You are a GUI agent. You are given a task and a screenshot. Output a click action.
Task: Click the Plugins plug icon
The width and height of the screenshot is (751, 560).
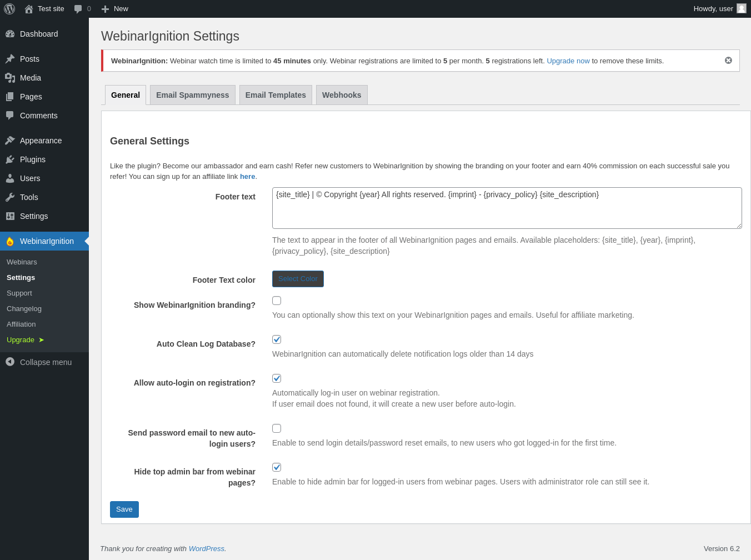tap(10, 159)
